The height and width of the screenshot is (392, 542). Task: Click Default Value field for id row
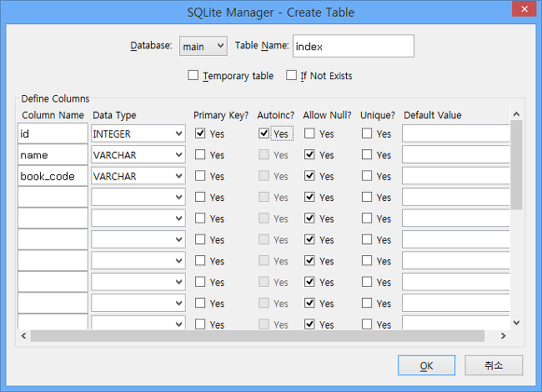pos(455,133)
